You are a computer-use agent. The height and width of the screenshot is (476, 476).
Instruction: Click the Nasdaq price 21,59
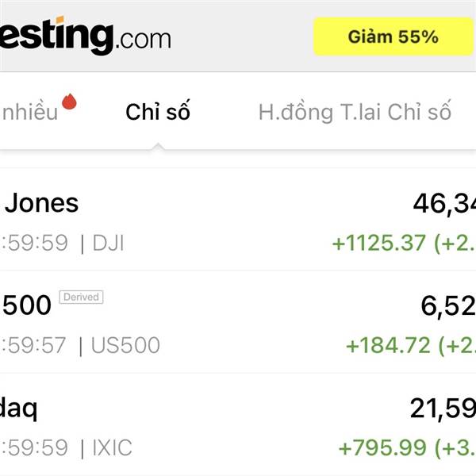442,409
